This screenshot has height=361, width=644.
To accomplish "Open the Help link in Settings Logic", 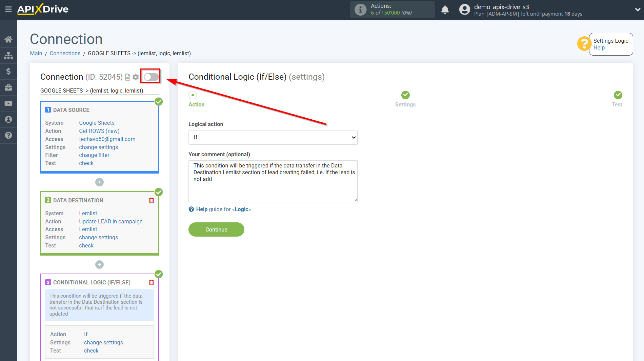I will [599, 48].
